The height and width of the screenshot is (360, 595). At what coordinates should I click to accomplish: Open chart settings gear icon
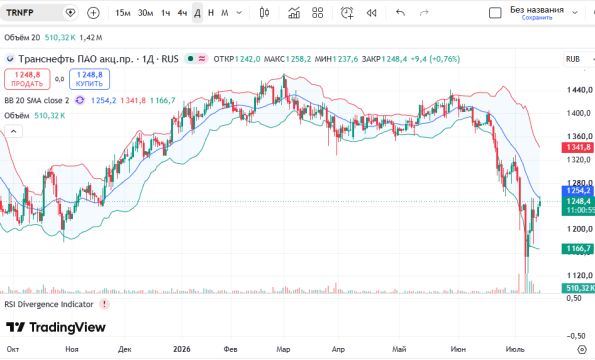click(x=581, y=349)
